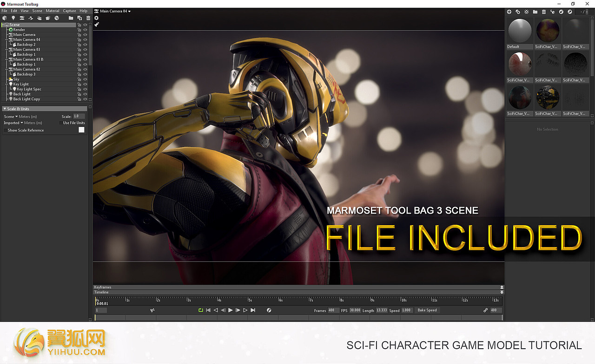Click the link icon beside the 400 frame field

(486, 310)
